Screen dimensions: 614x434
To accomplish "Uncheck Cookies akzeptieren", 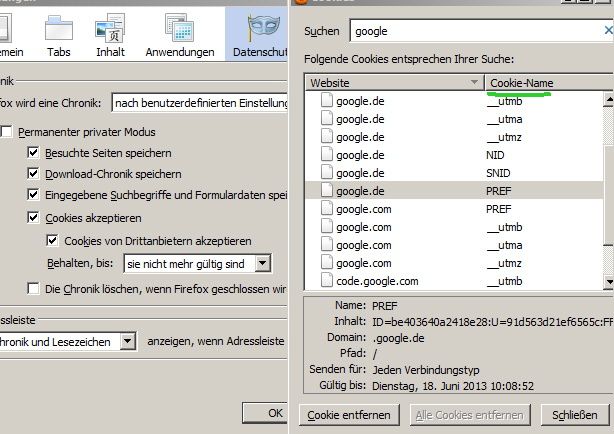I will click(x=33, y=217).
